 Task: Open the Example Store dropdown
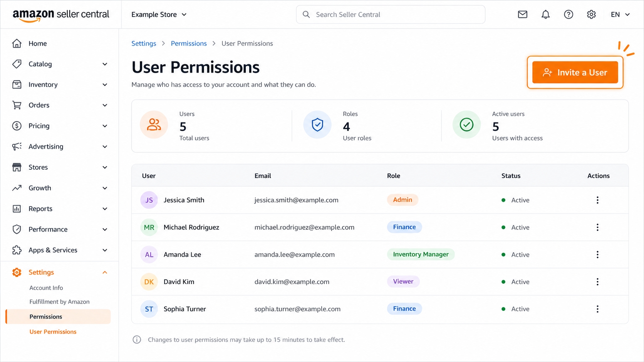[159, 15]
